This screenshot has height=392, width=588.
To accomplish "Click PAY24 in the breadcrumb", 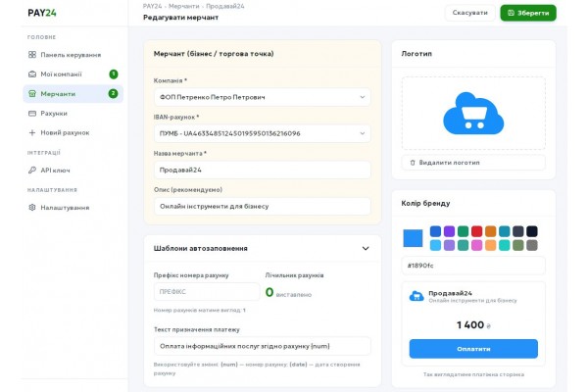I will [152, 6].
